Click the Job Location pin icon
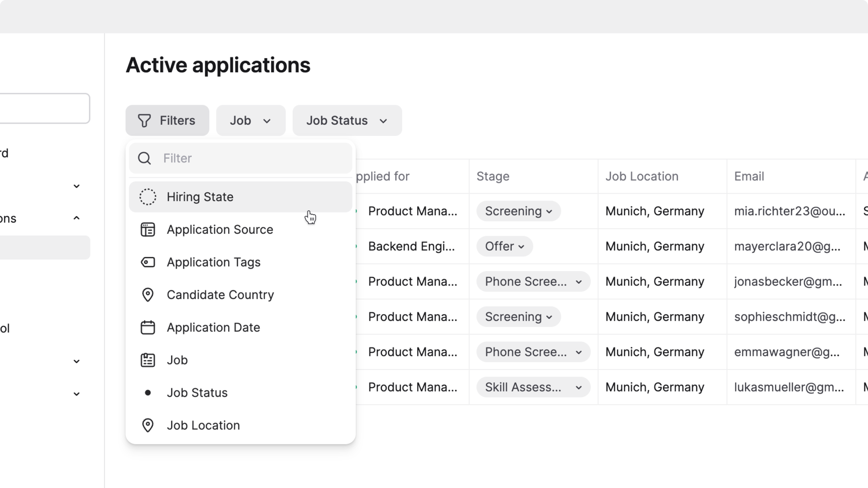This screenshot has width=868, height=488. (148, 425)
